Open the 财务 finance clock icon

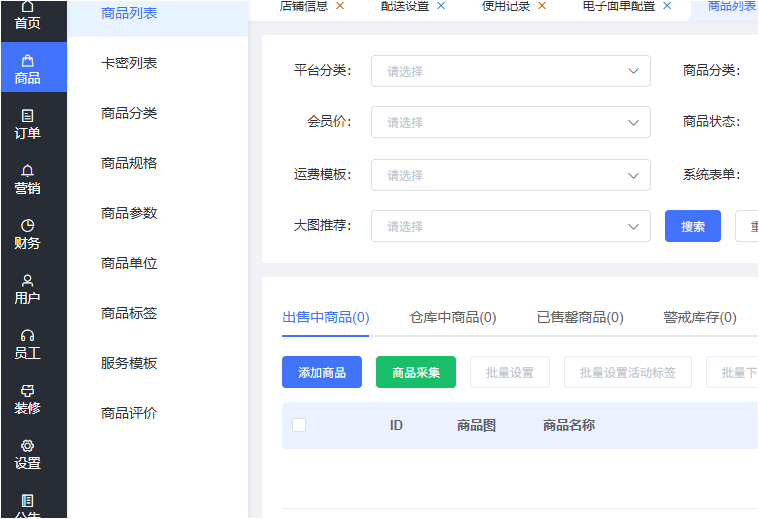28,226
